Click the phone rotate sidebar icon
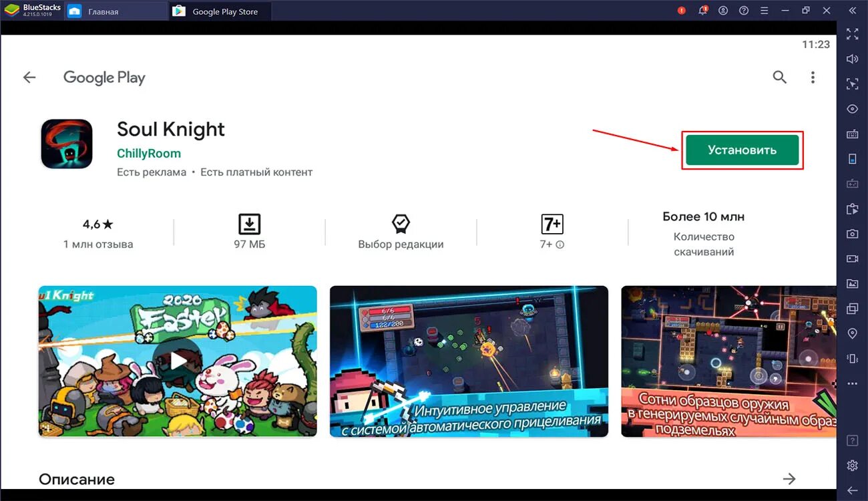 coord(852,159)
